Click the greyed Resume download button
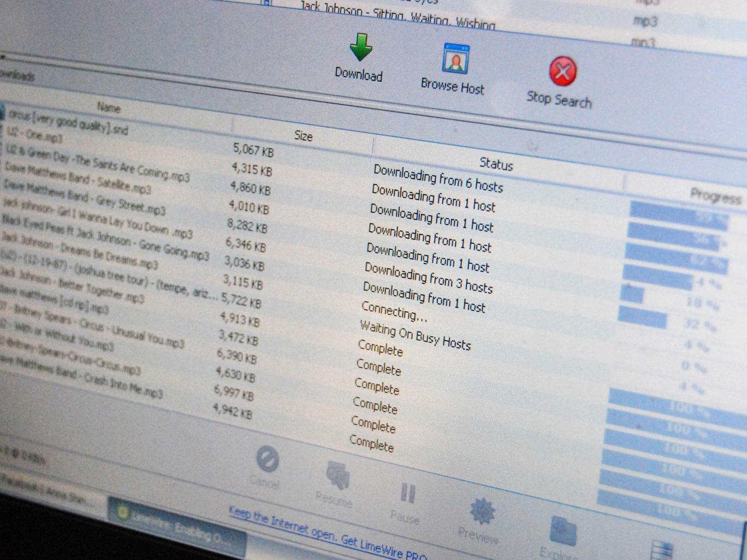 335,485
